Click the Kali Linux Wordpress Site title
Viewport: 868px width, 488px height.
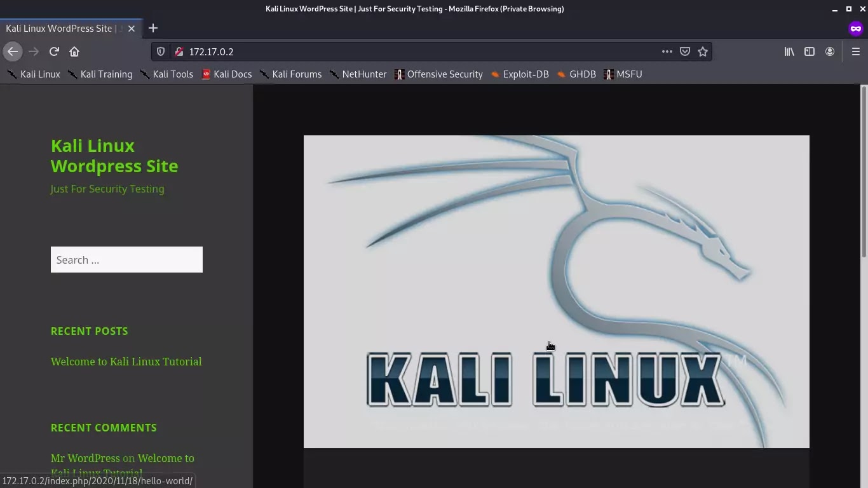pyautogui.click(x=114, y=156)
